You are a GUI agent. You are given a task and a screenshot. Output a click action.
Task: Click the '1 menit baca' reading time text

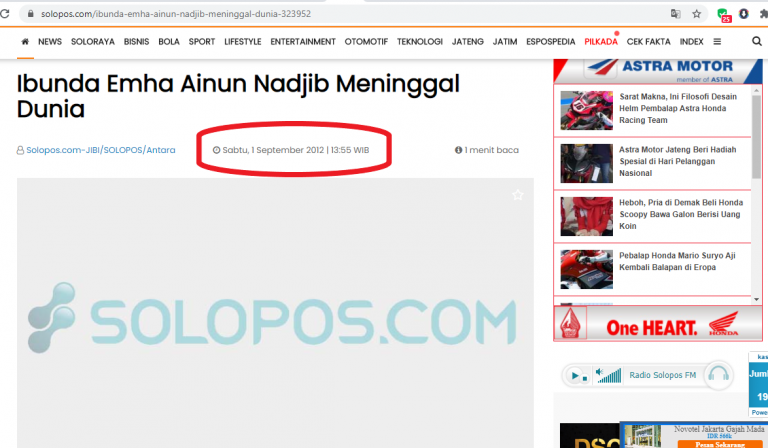pyautogui.click(x=491, y=150)
